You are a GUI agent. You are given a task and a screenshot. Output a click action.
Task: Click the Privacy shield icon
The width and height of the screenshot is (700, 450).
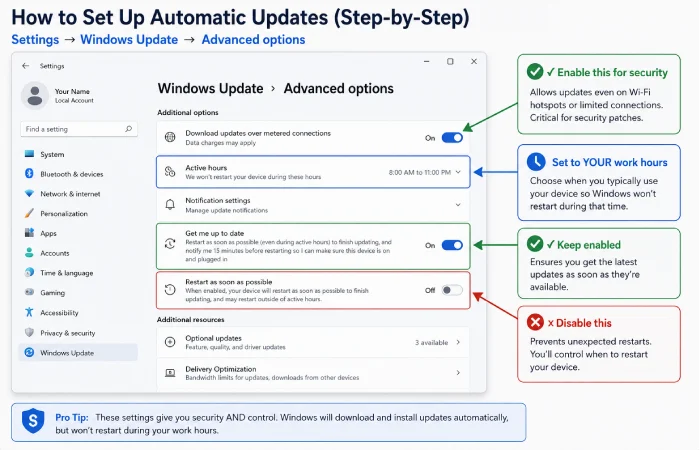click(x=29, y=333)
